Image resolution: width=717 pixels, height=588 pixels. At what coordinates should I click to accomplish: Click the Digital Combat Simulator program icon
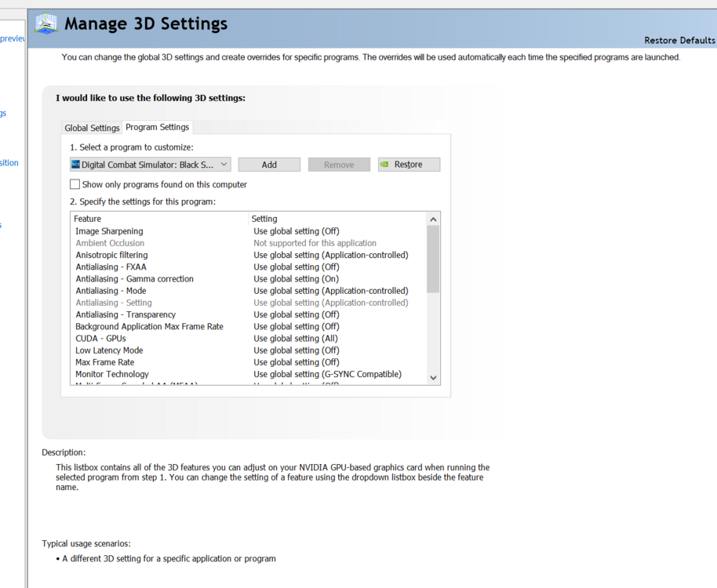(x=75, y=165)
